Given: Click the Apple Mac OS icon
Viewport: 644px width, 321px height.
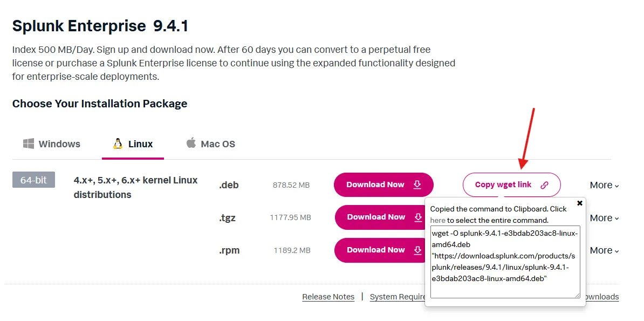Looking at the screenshot, I should 191,143.
